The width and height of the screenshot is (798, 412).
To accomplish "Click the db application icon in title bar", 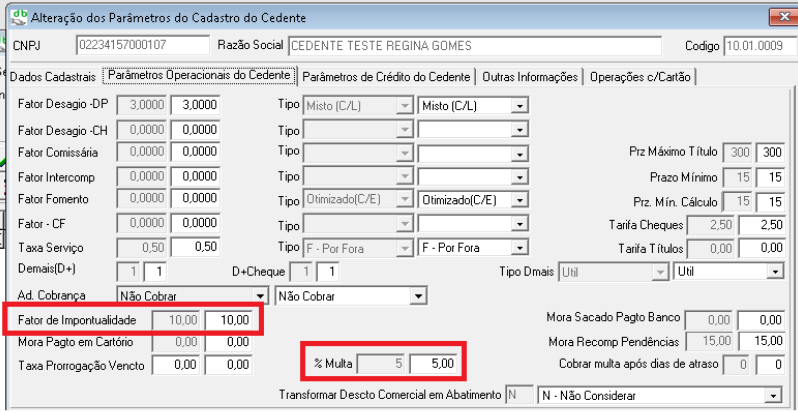I will [17, 16].
